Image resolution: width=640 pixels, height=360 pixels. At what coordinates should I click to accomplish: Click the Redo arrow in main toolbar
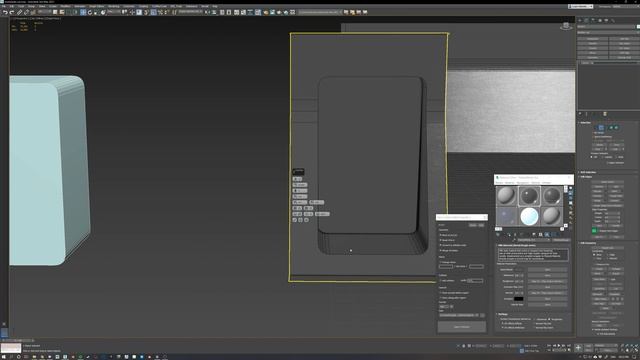11,12
